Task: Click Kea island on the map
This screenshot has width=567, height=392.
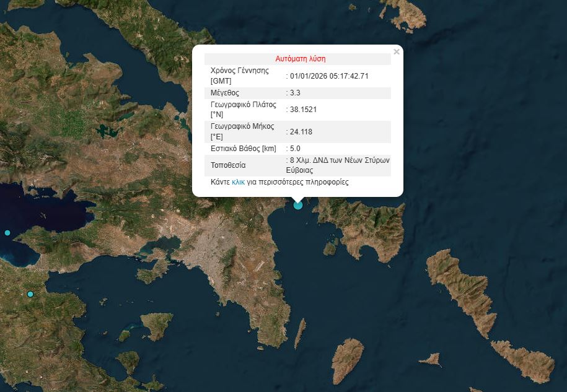Action: (x=348, y=360)
